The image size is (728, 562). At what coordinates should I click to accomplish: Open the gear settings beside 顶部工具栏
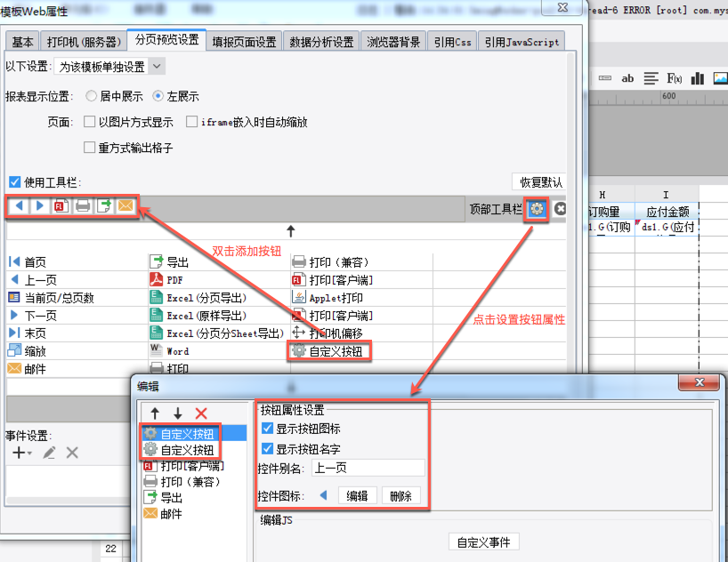[x=537, y=209]
